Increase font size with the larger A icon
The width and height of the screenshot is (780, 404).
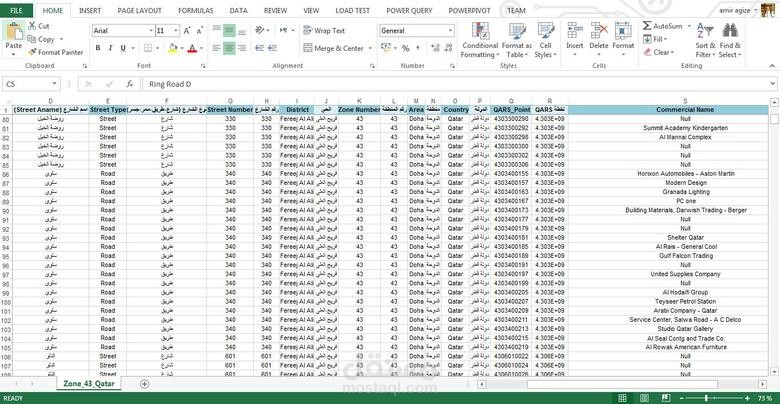coord(187,31)
